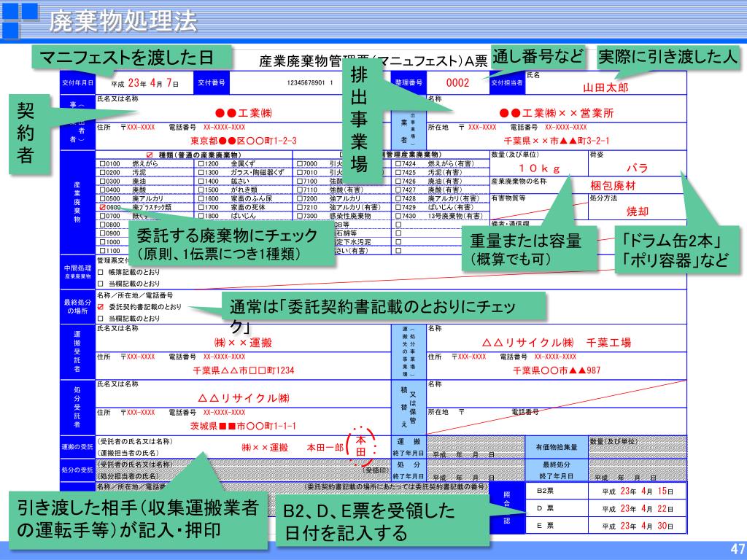Tick the 7300 感染性廃棄物 checkbox
The width and height of the screenshot is (747, 560).
300,216
